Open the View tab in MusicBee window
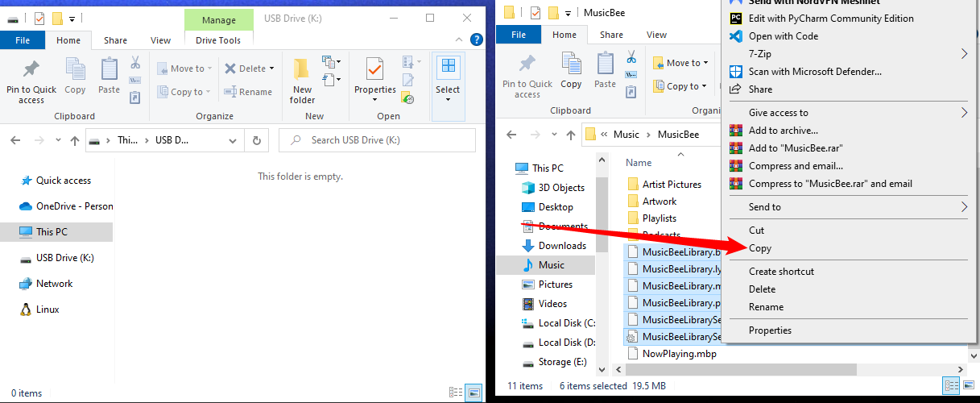Screen dimensions: 980x403 657,35
